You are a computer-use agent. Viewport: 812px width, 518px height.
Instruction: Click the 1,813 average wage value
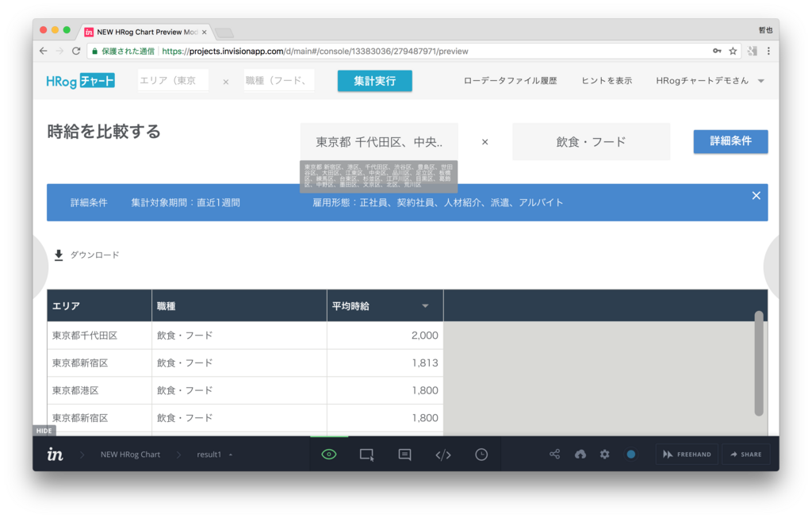pos(425,363)
